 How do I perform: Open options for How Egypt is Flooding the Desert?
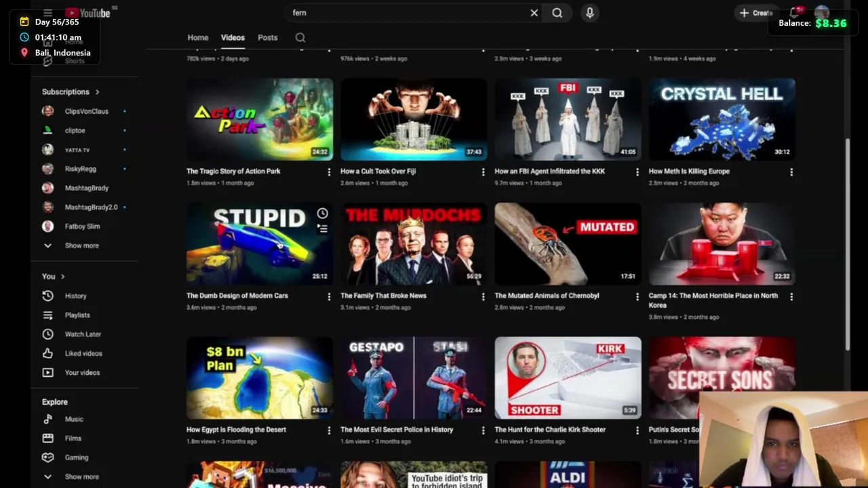coord(329,430)
